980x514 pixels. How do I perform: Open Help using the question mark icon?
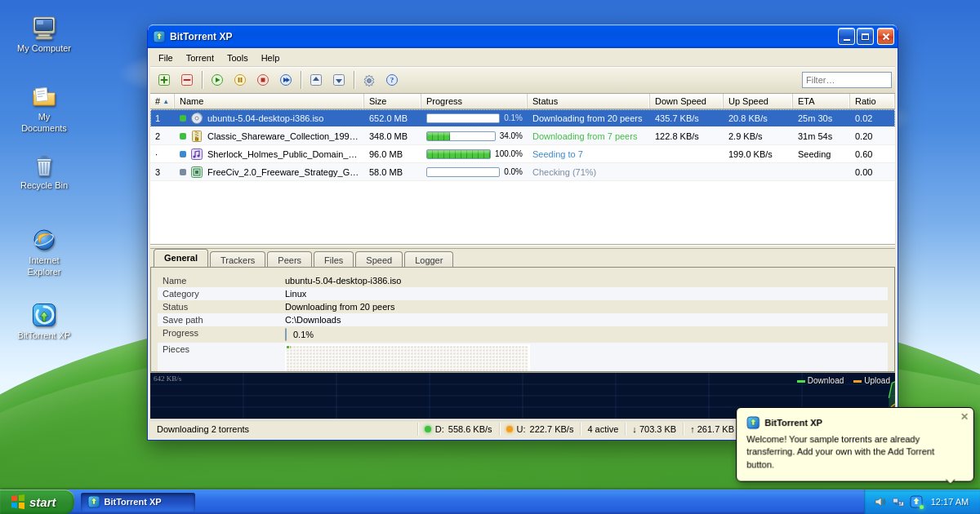pyautogui.click(x=392, y=80)
